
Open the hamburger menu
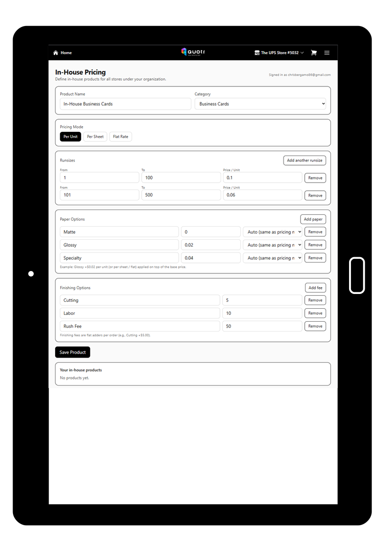point(327,52)
